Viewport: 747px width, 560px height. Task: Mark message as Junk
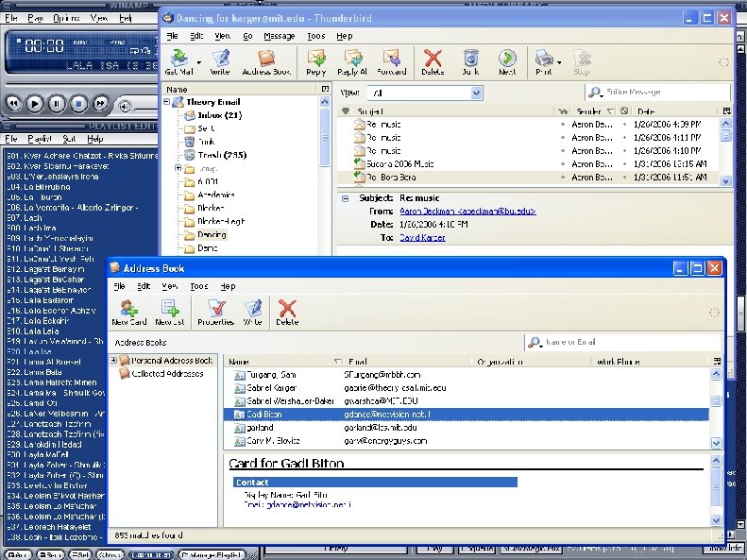tap(470, 62)
